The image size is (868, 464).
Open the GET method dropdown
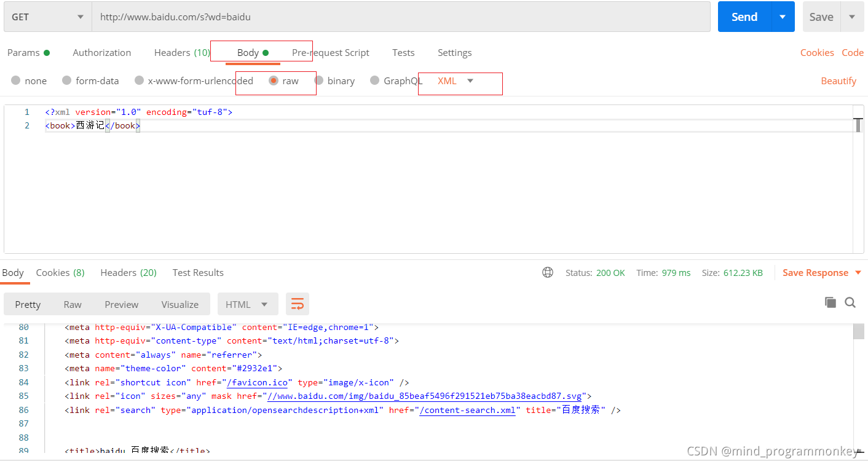coord(48,17)
